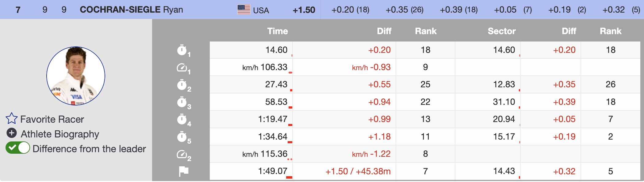
Task: Click the speed trap 1 speedometer icon
Action: [182, 67]
